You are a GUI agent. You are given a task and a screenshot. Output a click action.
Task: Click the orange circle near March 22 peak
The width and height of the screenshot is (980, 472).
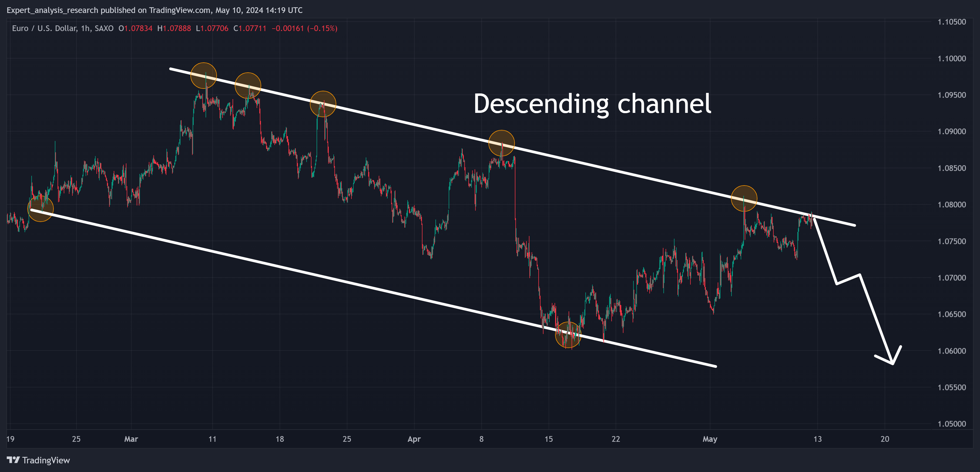(323, 104)
